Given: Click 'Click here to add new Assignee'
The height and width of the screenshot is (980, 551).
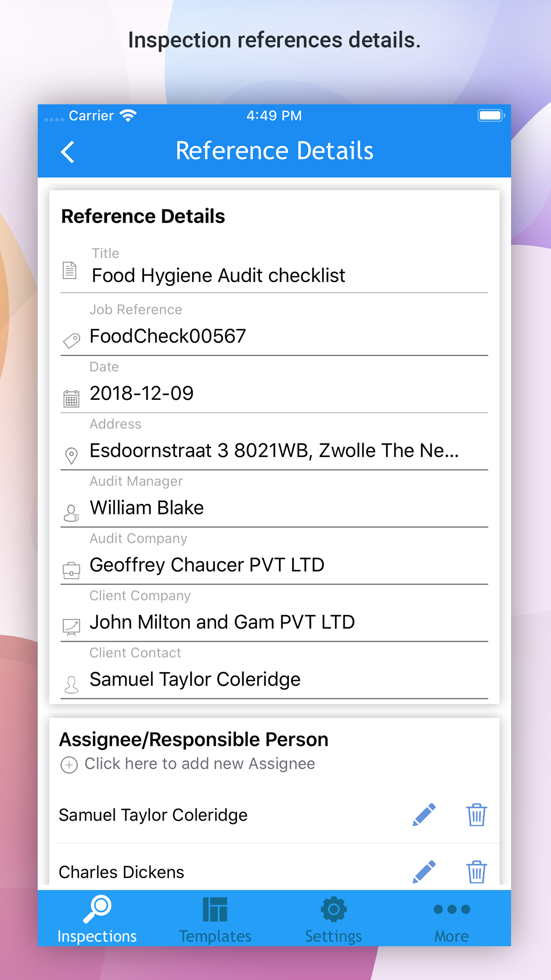Looking at the screenshot, I should point(199,764).
